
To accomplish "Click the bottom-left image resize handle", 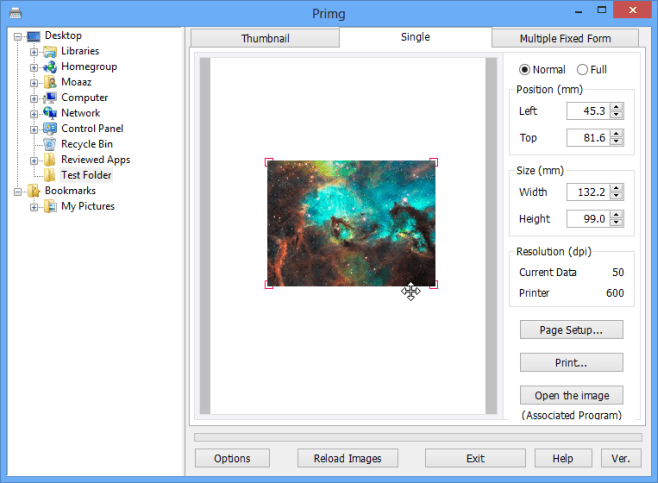I will (269, 285).
